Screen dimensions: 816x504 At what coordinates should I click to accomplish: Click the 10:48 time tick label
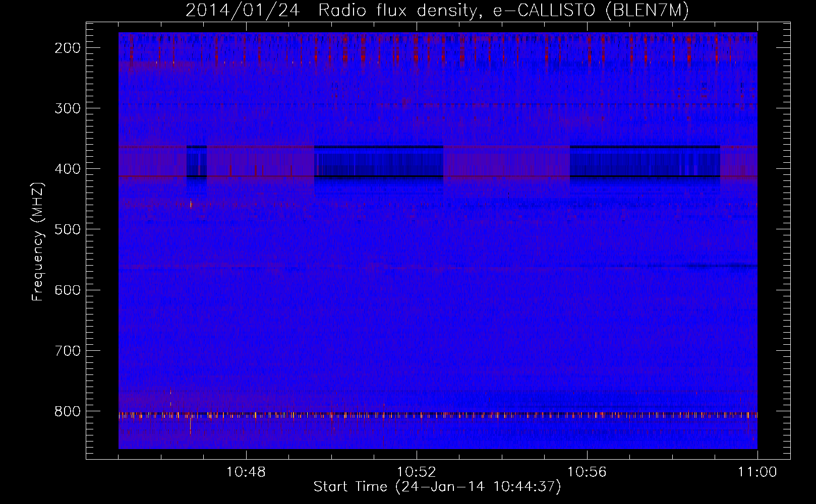click(x=246, y=472)
